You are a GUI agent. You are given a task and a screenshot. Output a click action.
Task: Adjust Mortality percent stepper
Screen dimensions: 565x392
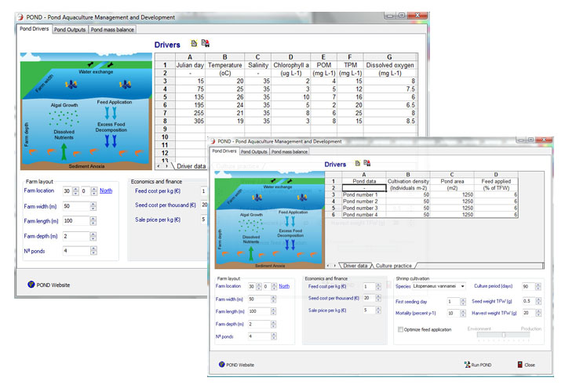pos(463,313)
